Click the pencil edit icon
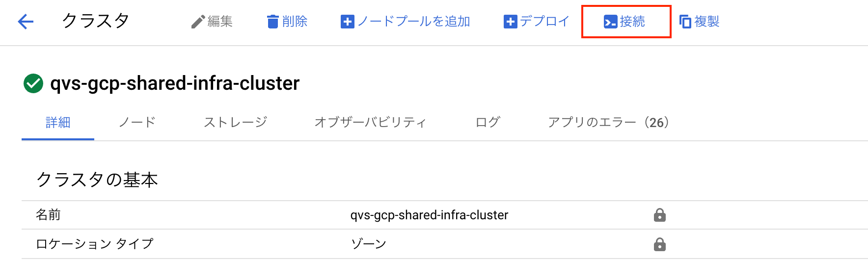868x260 pixels. click(x=198, y=22)
